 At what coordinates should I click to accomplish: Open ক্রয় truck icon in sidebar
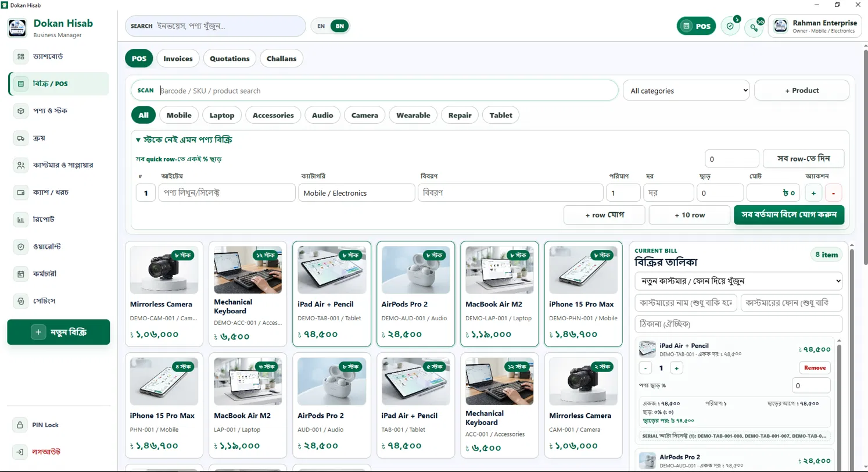(x=21, y=138)
